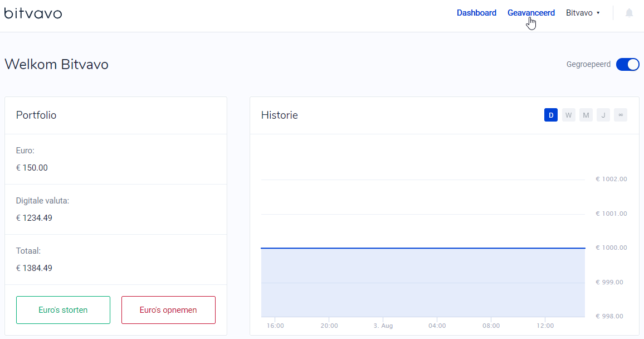644x339 pixels.
Task: Click the bitvavo logo
Action: (x=33, y=13)
